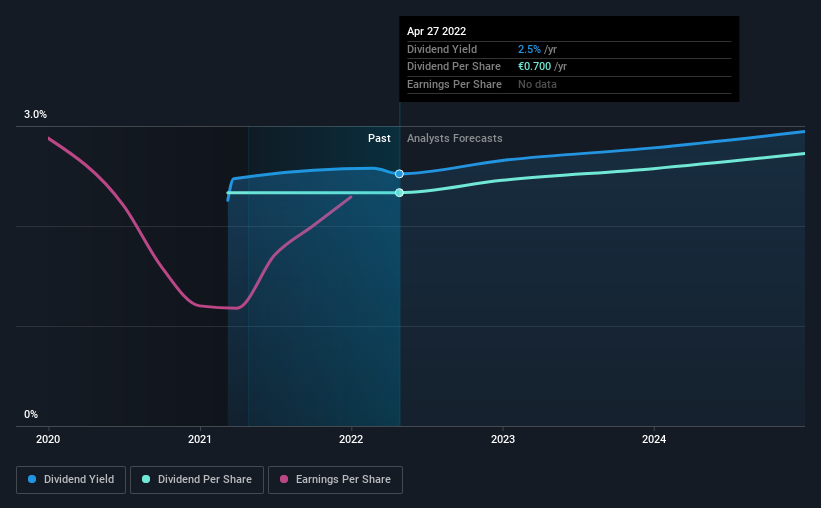The width and height of the screenshot is (821, 508).
Task: Click the Past section label
Action: (379, 138)
